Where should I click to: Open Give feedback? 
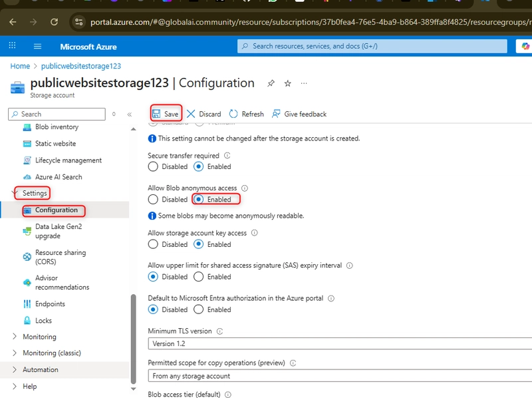point(299,114)
